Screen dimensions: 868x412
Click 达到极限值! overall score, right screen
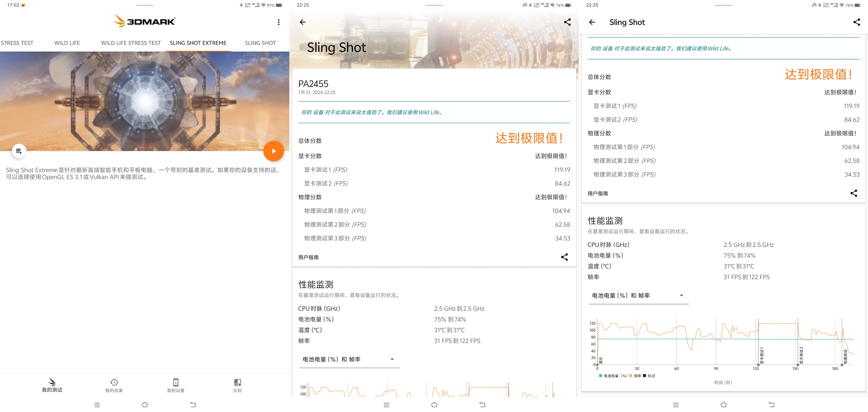[818, 74]
